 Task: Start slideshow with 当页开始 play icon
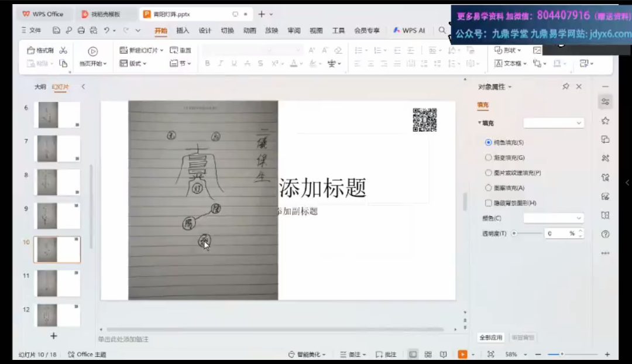point(92,51)
